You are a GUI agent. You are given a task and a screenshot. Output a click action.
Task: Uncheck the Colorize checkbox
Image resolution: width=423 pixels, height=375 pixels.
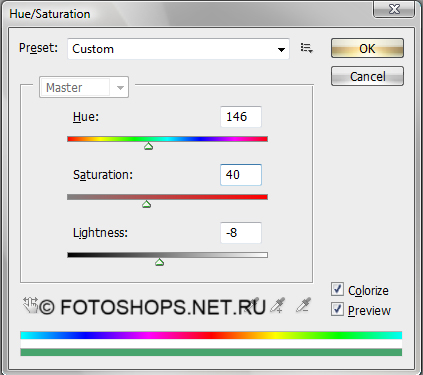(337, 289)
